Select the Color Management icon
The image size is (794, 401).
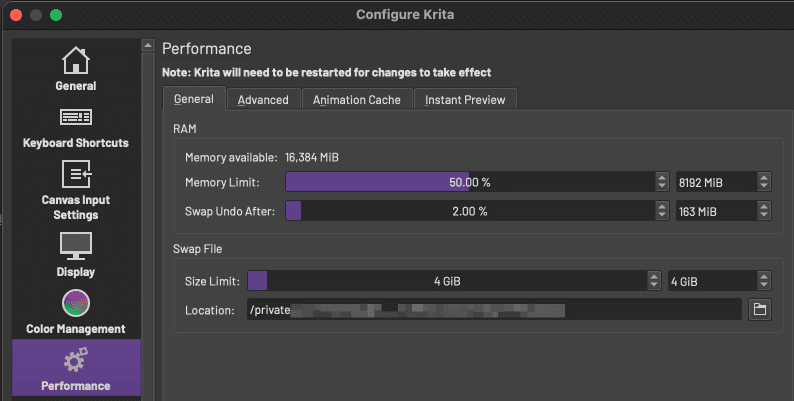tap(75, 303)
